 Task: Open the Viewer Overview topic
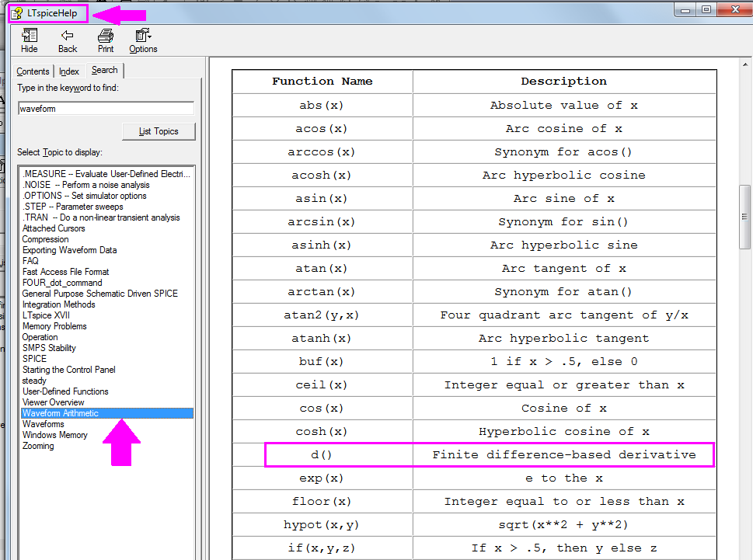pyautogui.click(x=54, y=402)
